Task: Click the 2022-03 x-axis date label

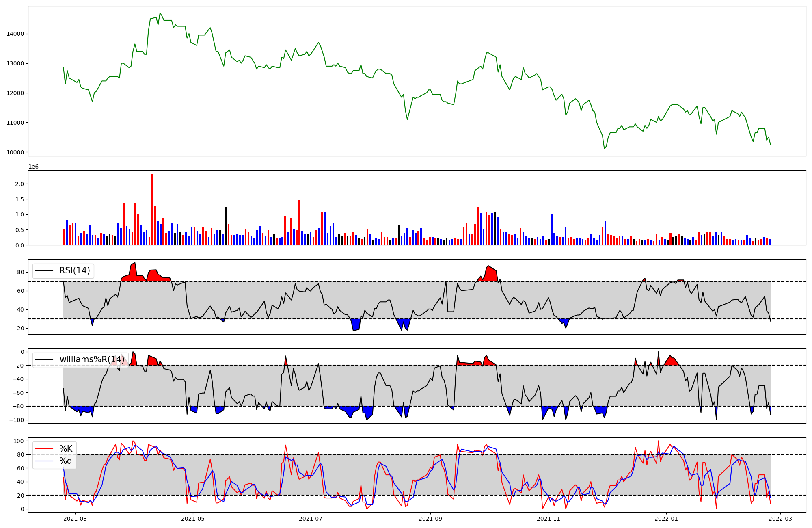Action: (780, 518)
